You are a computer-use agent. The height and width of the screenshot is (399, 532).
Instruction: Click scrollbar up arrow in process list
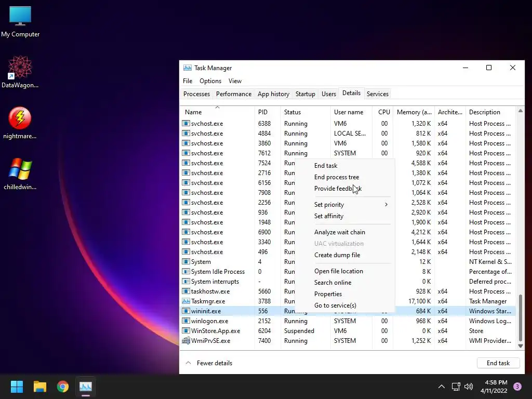pyautogui.click(x=521, y=111)
